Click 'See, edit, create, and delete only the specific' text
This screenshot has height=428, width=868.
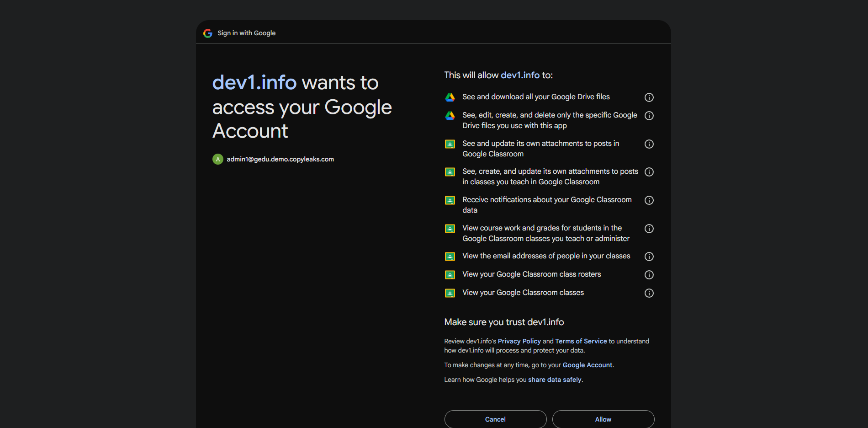(x=550, y=120)
